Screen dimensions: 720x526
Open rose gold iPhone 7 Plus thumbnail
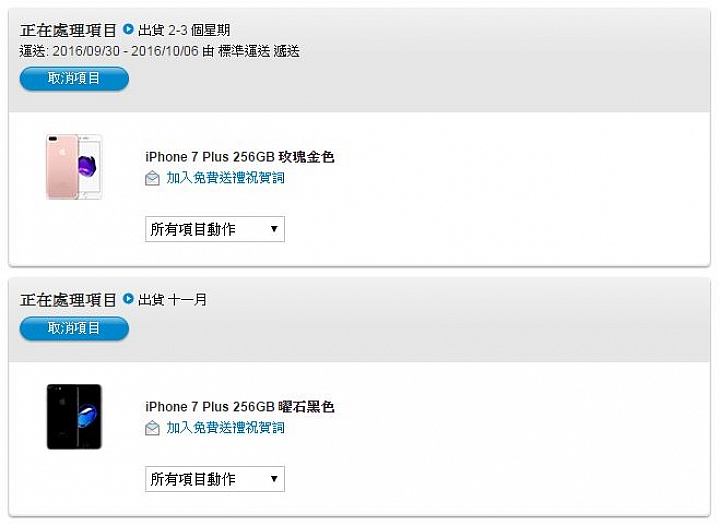[74, 167]
